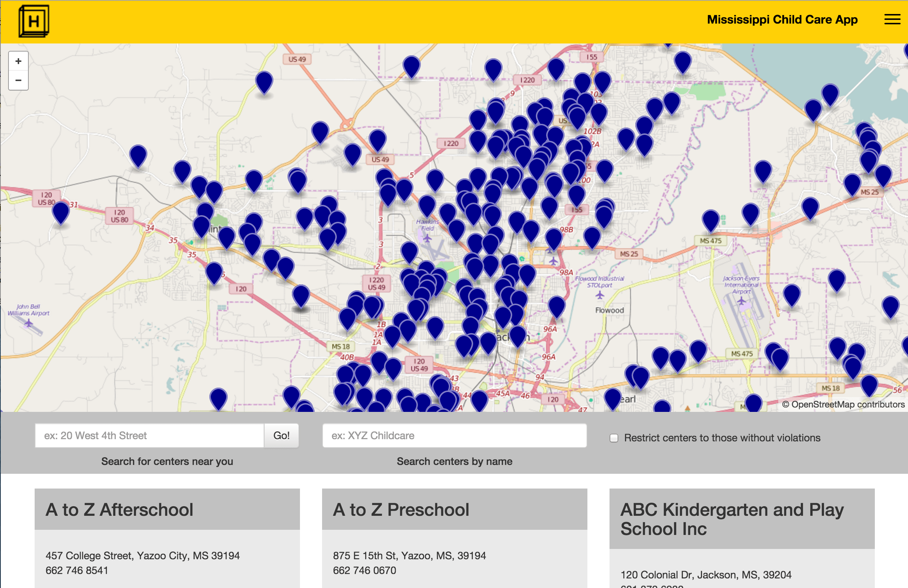
Task: Click address 457 College Street, Yazoo City
Action: (x=142, y=556)
